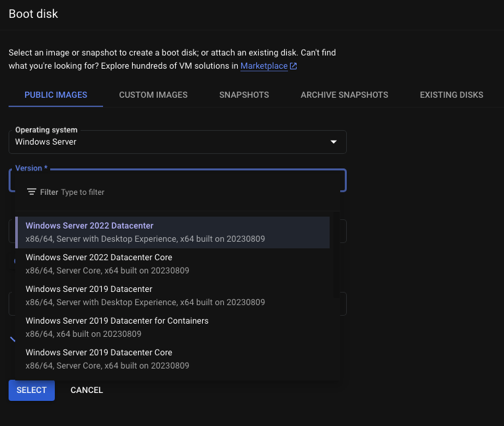Go to the Archive Snapshots tab

pos(344,95)
